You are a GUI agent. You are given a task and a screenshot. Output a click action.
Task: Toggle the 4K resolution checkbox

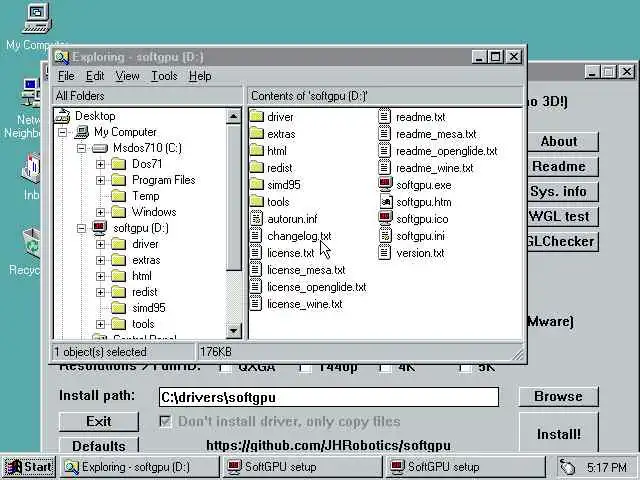click(x=384, y=368)
